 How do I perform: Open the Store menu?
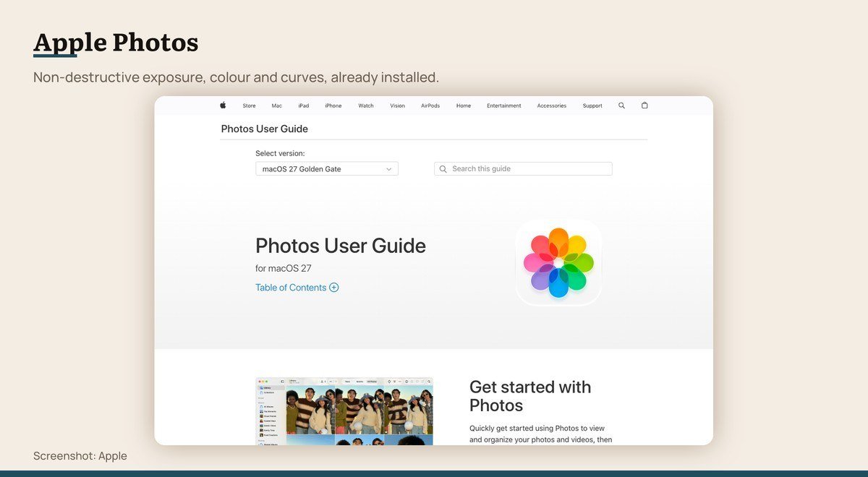249,106
